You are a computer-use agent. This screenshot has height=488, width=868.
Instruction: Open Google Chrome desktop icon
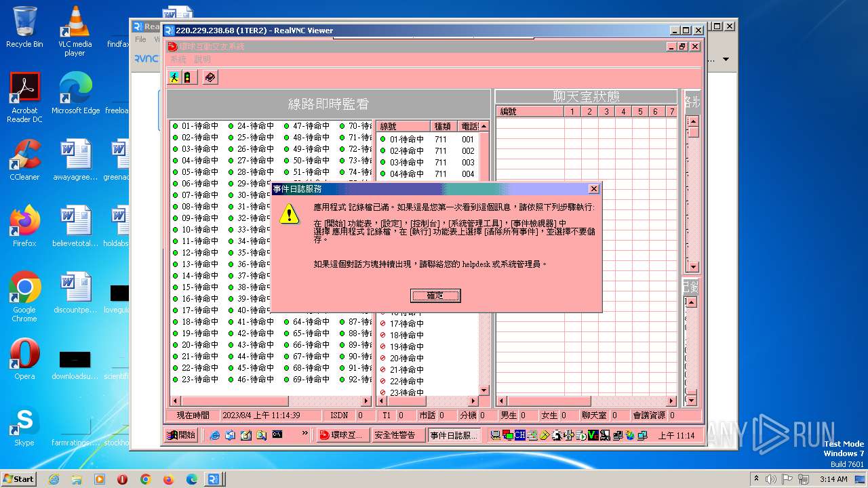(24, 297)
